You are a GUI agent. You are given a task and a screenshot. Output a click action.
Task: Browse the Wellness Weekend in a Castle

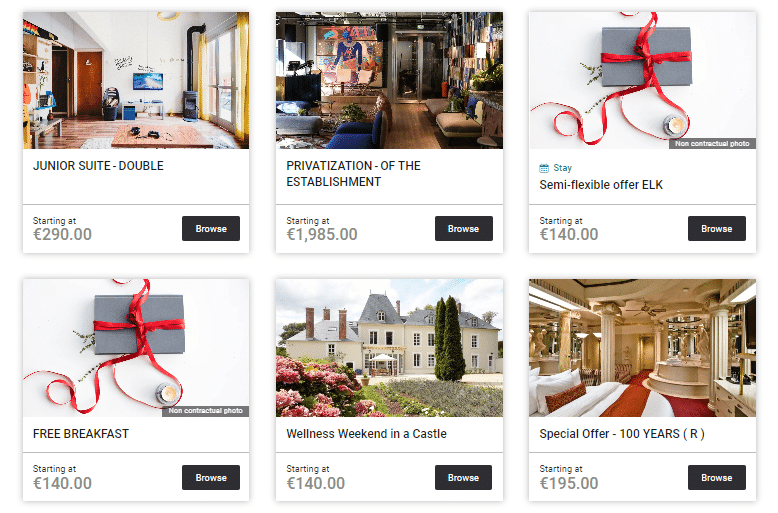(463, 477)
